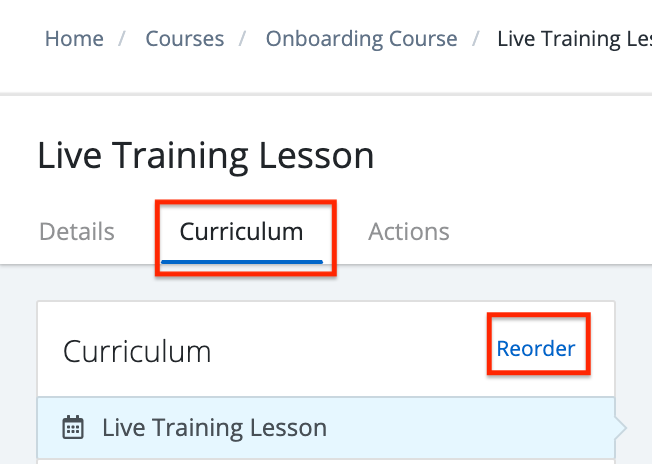Click the slash separator after Home

pos(122,39)
